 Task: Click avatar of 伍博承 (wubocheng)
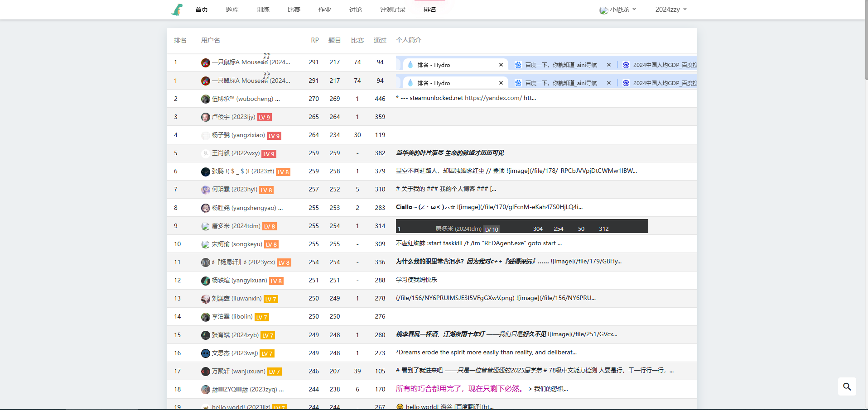tap(205, 99)
